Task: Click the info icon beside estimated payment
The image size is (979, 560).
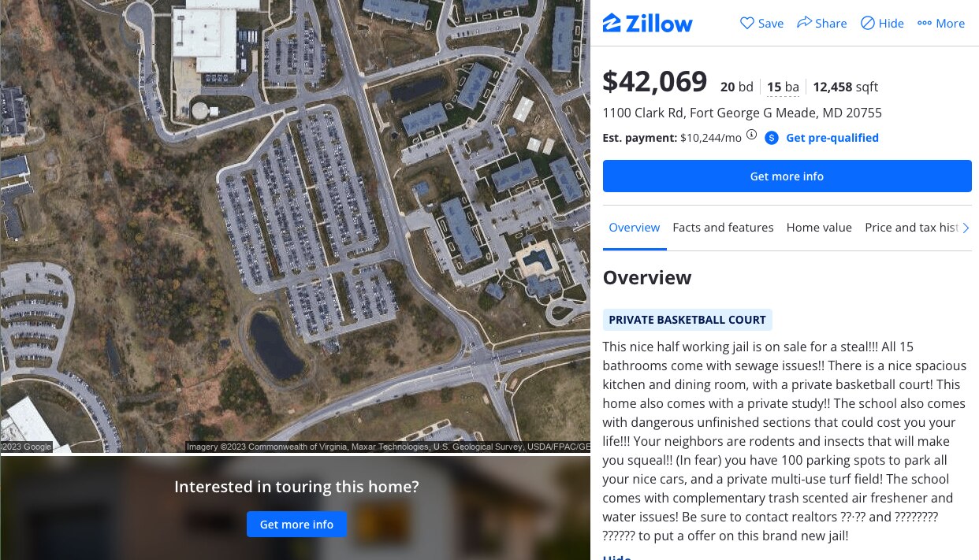Action: 751,135
